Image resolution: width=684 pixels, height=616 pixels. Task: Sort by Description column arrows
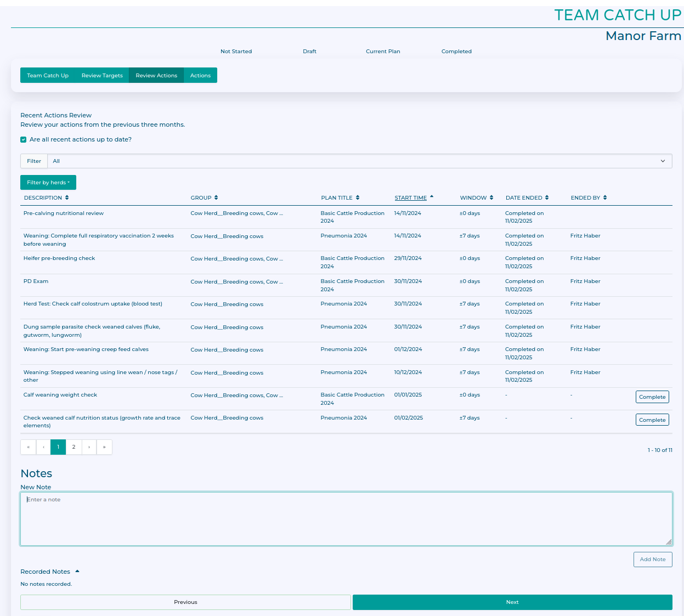pos(67,197)
